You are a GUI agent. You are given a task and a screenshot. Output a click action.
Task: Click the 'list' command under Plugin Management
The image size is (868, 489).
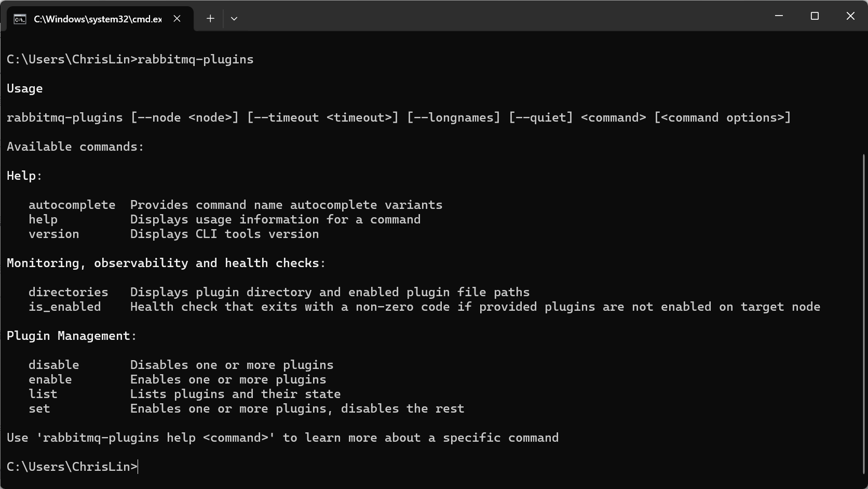tap(43, 394)
